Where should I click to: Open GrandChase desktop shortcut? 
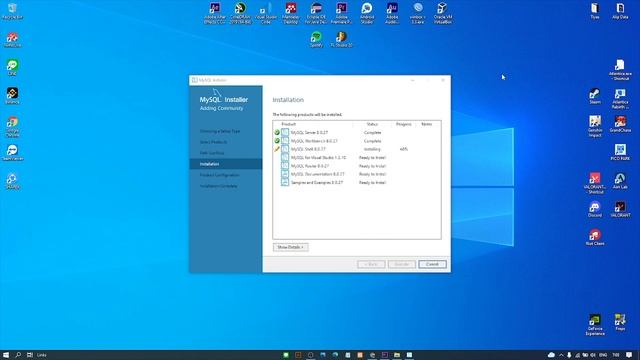[x=620, y=124]
